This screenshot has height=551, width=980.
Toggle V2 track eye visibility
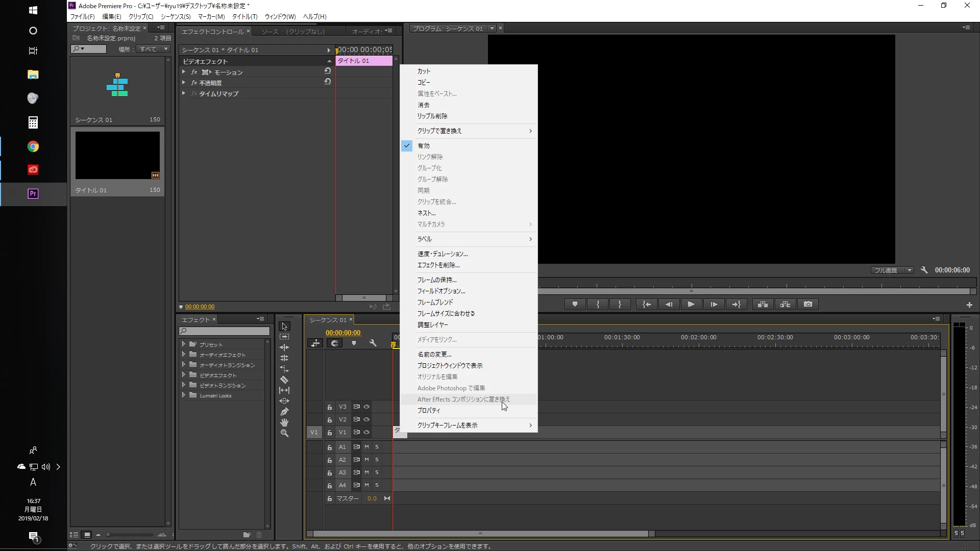(x=366, y=419)
